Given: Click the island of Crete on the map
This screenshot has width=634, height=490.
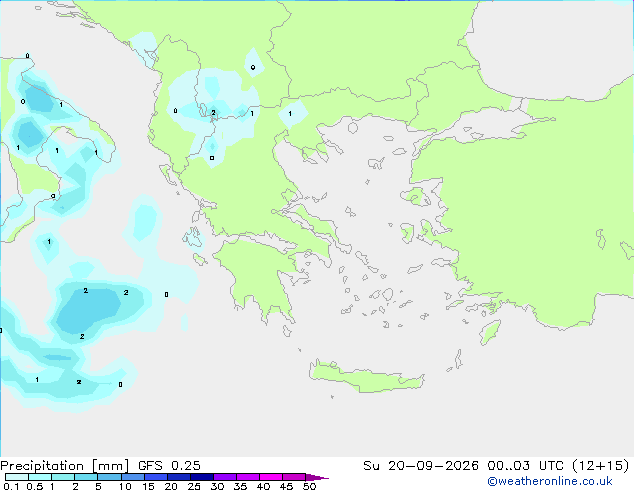Looking at the screenshot, I should click(366, 376).
